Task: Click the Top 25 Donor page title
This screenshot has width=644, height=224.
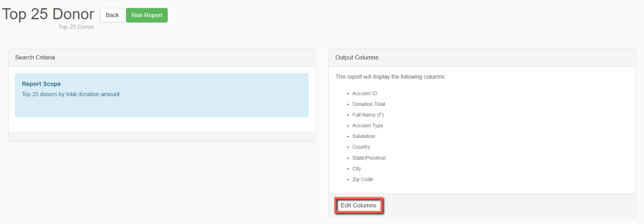Action: click(x=48, y=14)
